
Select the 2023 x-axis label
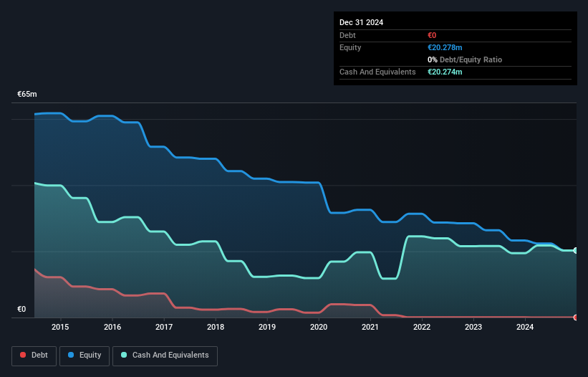(x=473, y=327)
